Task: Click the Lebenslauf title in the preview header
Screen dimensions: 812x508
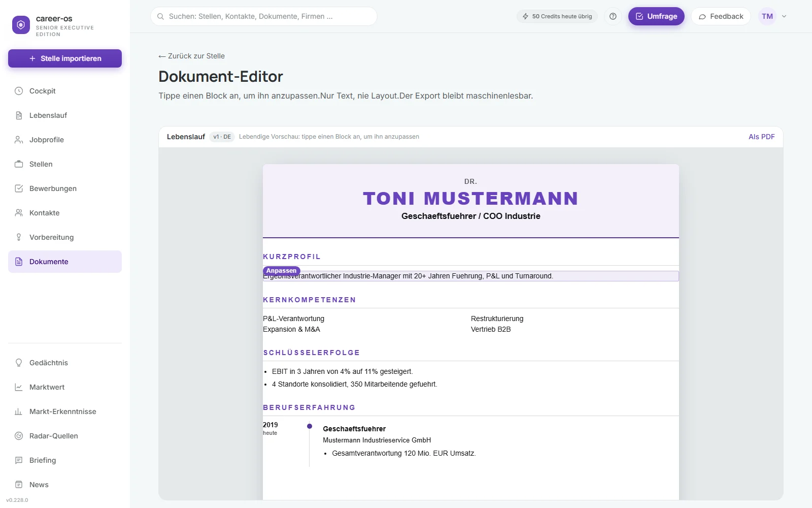Action: (186, 137)
